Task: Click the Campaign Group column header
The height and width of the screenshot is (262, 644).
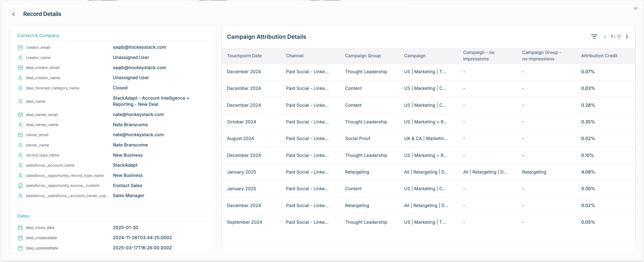Action: (362, 56)
